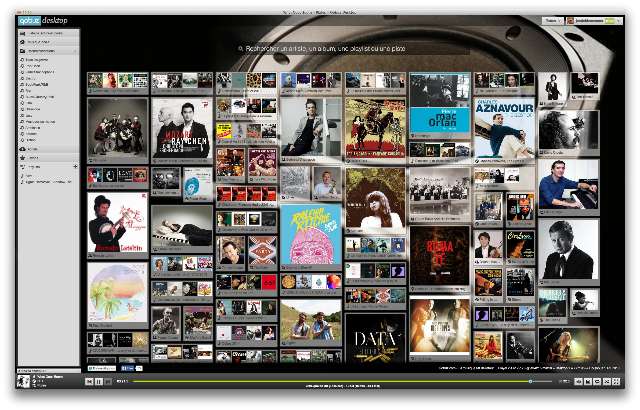Open the two men in field cover
640x410 pixels.
(311, 321)
